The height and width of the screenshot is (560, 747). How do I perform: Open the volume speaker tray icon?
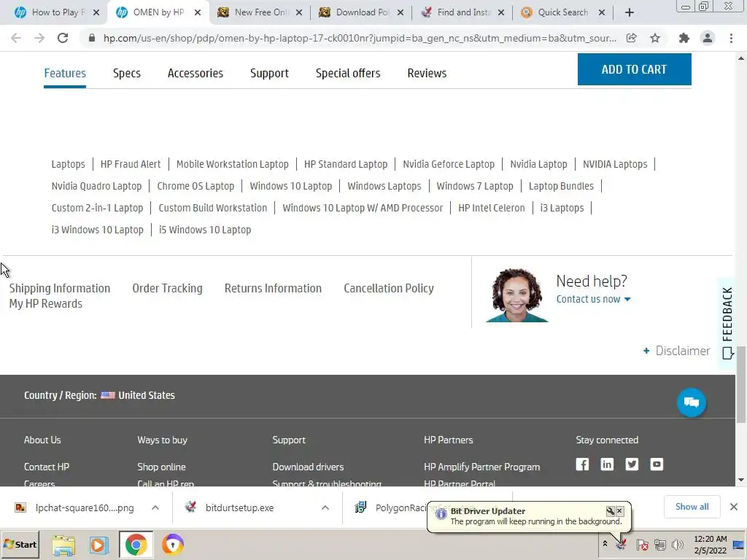click(x=677, y=544)
